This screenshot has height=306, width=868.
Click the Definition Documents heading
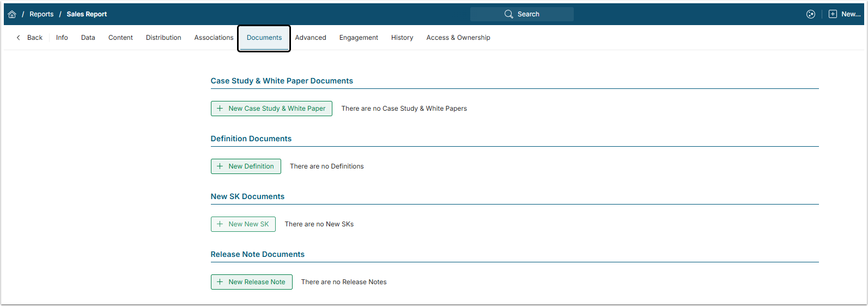[251, 139]
